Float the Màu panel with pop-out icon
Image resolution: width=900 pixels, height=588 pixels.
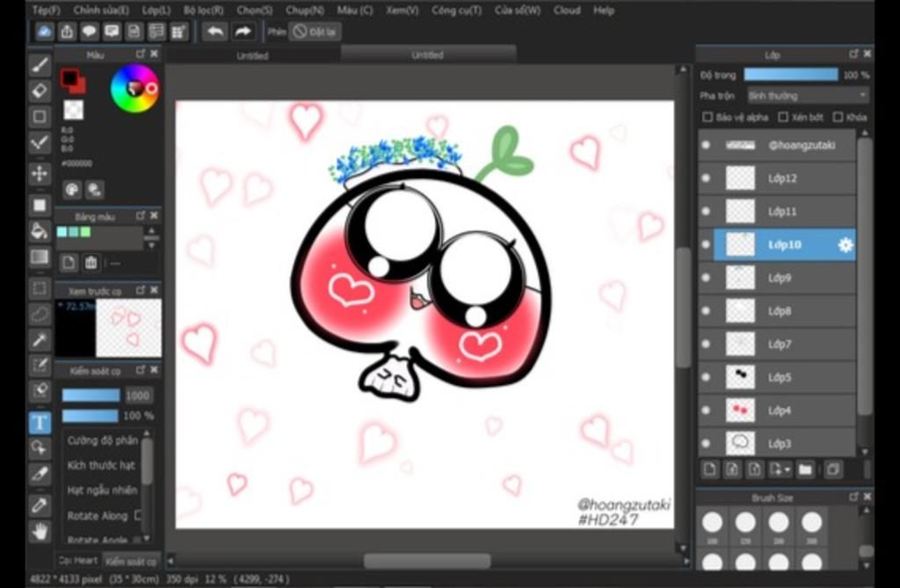(141, 54)
